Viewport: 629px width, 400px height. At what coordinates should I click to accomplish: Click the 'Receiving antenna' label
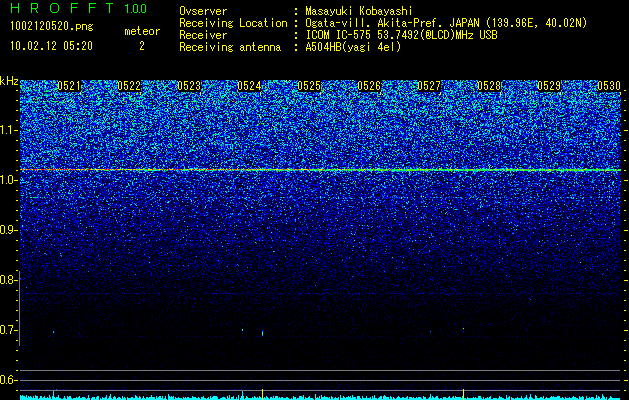(x=230, y=47)
